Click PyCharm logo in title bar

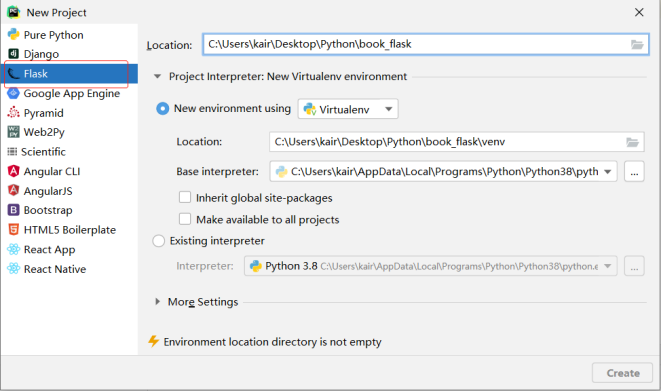[13, 12]
